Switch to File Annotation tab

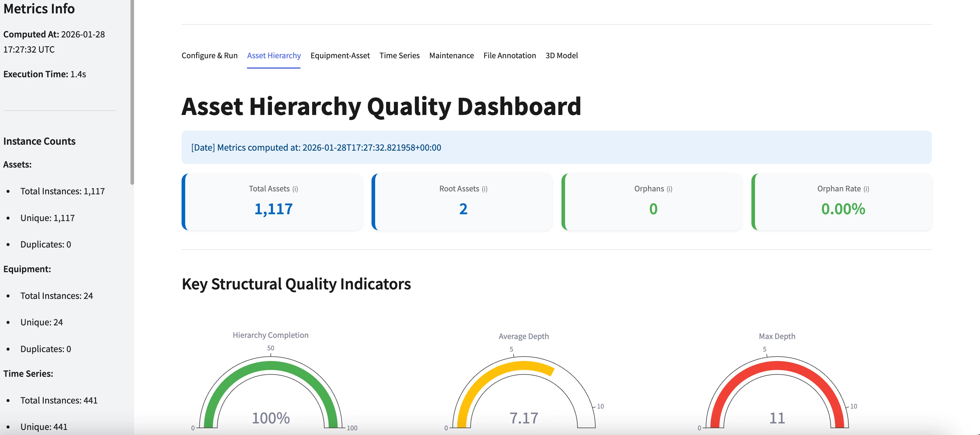pyautogui.click(x=509, y=56)
